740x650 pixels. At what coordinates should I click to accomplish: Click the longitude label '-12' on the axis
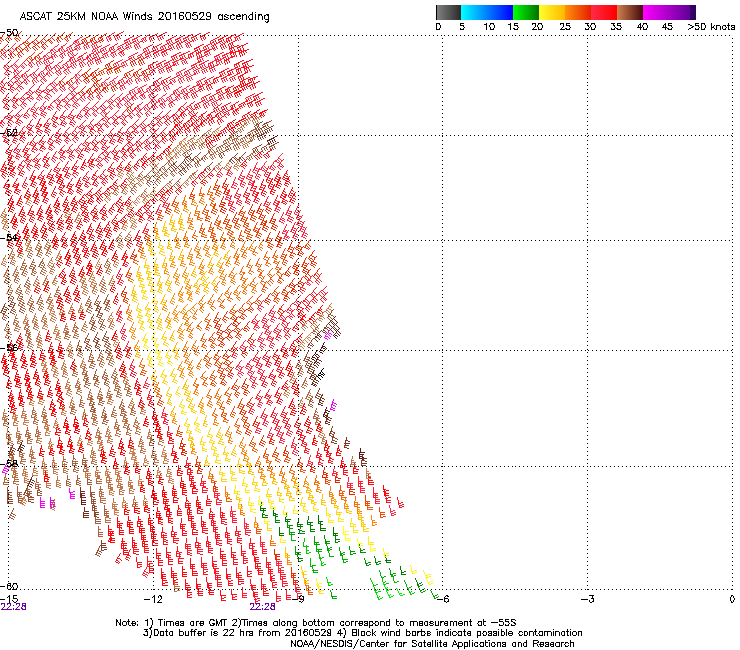[x=152, y=599]
